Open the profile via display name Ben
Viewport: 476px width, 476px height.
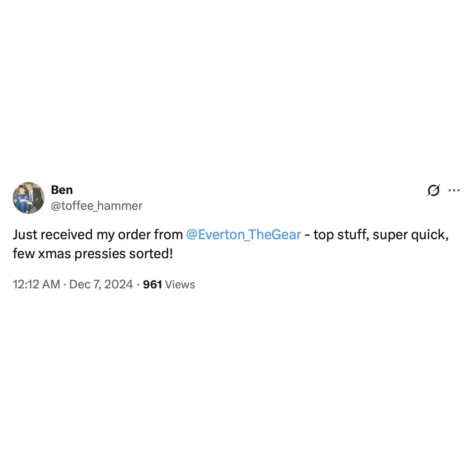62,190
